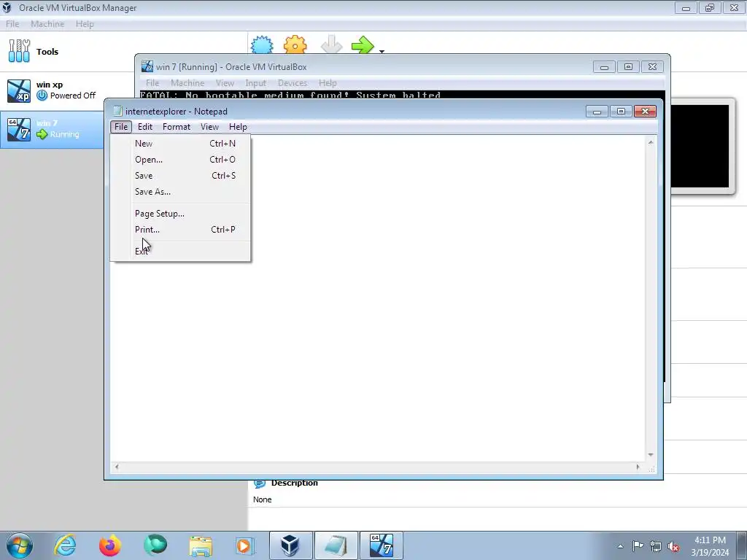Restore down the VirtualBox Manager window
Image resolution: width=747 pixels, height=560 pixels.
[710, 7]
